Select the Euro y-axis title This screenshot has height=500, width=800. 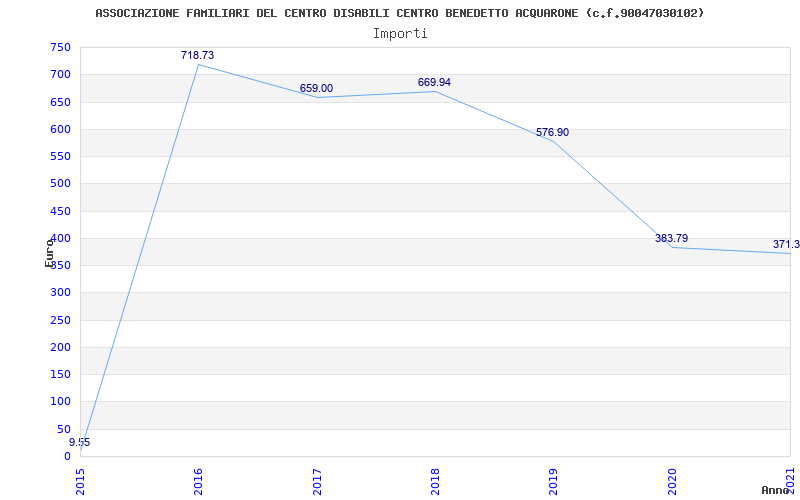[x=49, y=253]
